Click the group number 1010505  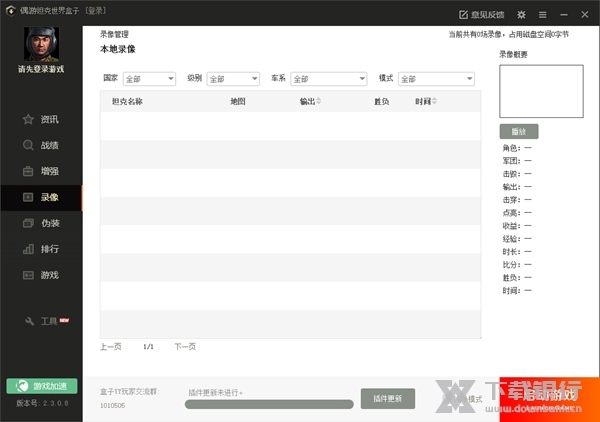(x=112, y=406)
